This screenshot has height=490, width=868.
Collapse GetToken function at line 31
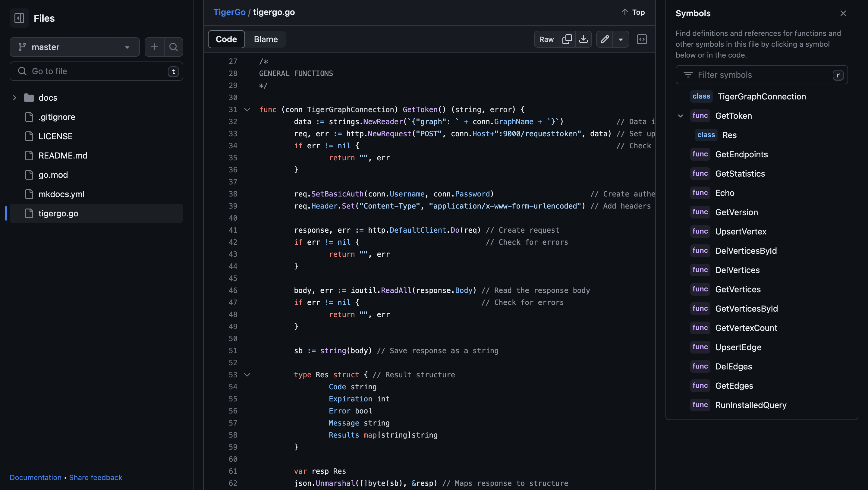247,109
